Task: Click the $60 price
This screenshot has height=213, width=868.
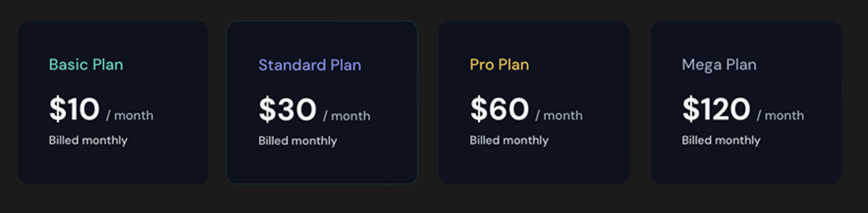Action: point(500,109)
